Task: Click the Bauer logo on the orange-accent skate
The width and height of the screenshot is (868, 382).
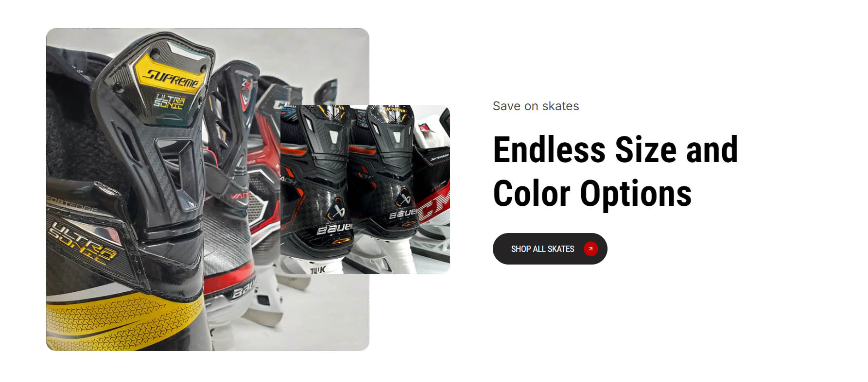Action: point(334,229)
